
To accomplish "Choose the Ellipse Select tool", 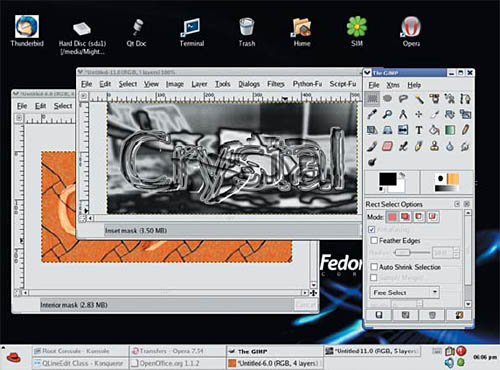I will pos(387,98).
